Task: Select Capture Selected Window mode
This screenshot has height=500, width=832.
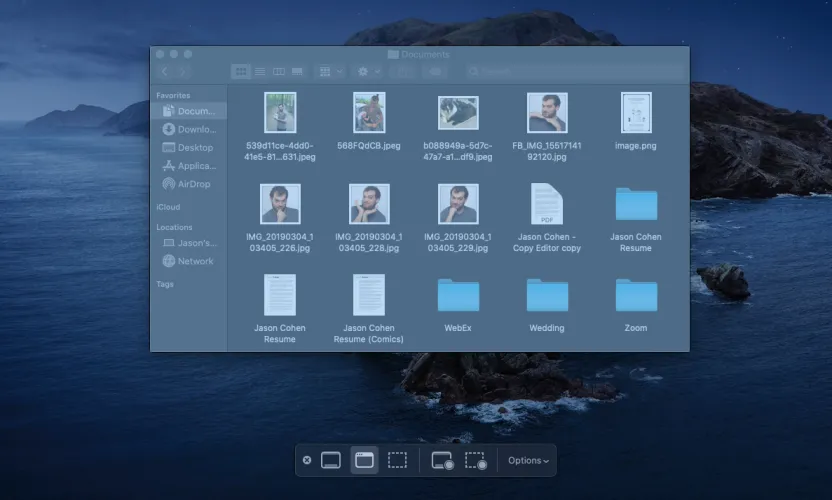Action: click(x=364, y=460)
